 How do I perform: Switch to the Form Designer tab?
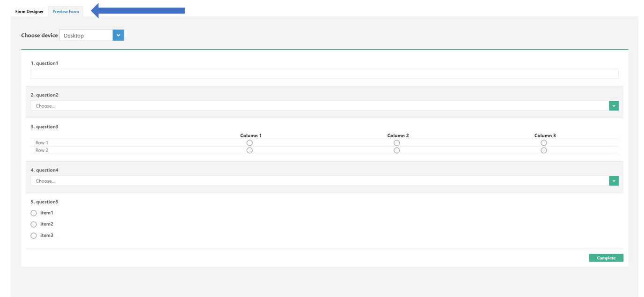[x=29, y=11]
